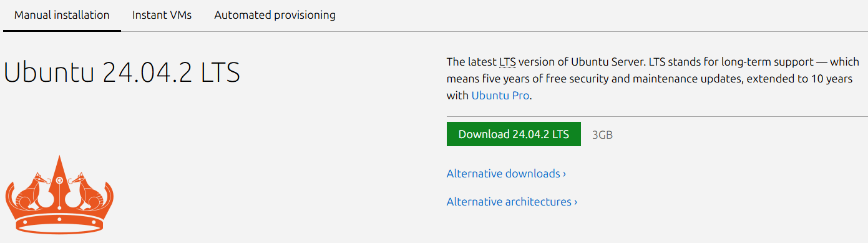This screenshot has height=243, width=868.
Task: Click the 3GB file size label
Action: tap(602, 134)
